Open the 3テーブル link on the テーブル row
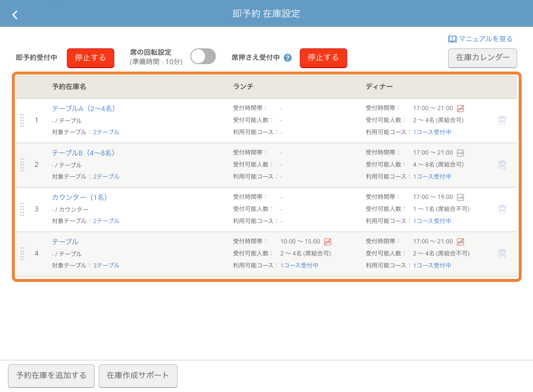 [106, 265]
